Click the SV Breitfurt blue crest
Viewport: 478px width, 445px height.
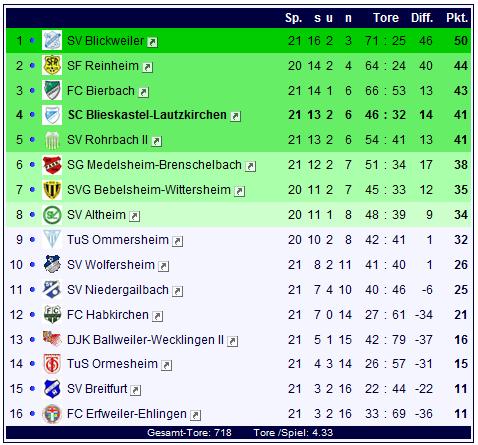pos(52,389)
